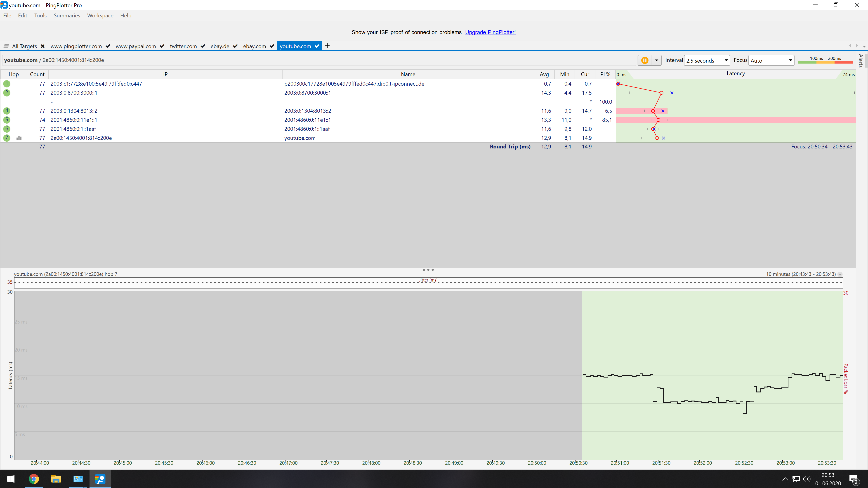868x488 pixels.
Task: Open the Edit menu
Action: coord(23,16)
